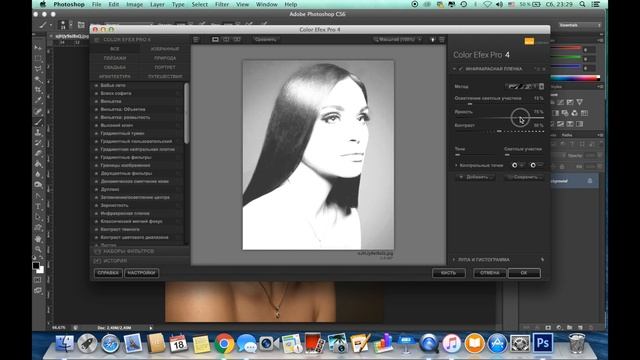The width and height of the screenshot is (640, 360).
Task: Click the yellow Nik badge icon
Action: click(529, 41)
